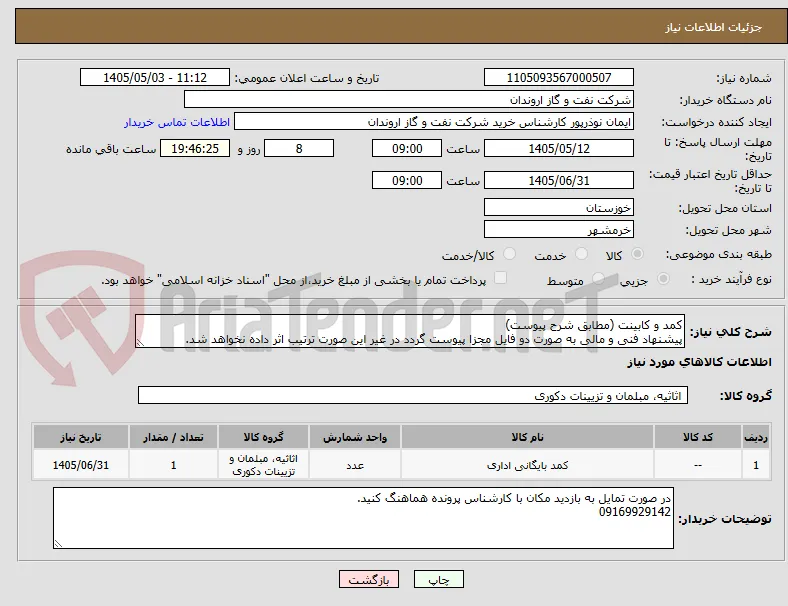The width and height of the screenshot is (788, 606).
Task: Click the request creator field ایمان نوذرپور
Action: [x=434, y=122]
